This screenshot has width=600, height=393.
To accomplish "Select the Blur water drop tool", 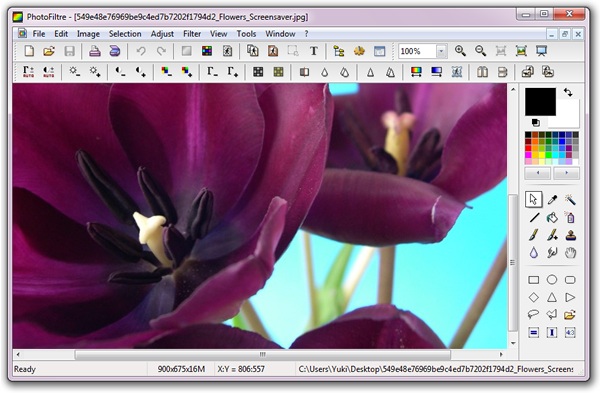I will [x=534, y=253].
